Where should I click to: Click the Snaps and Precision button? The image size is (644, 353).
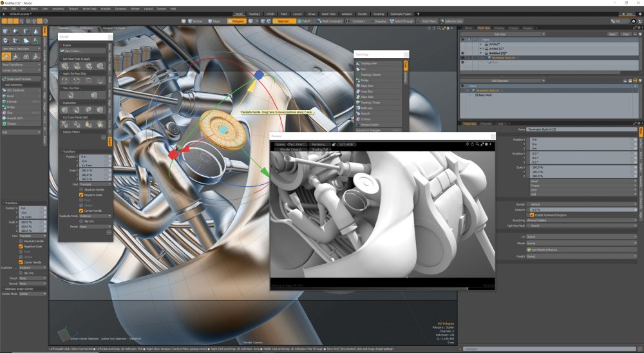click(x=21, y=79)
